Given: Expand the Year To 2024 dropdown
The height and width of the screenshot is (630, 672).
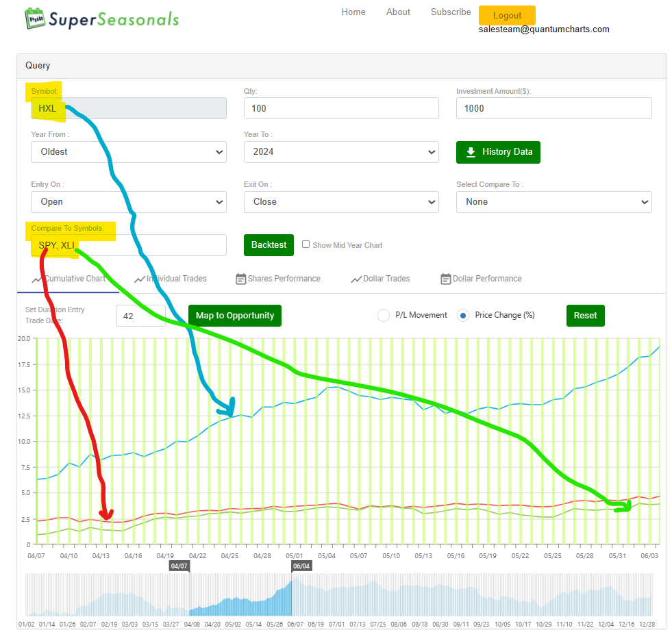Looking at the screenshot, I should (x=341, y=152).
